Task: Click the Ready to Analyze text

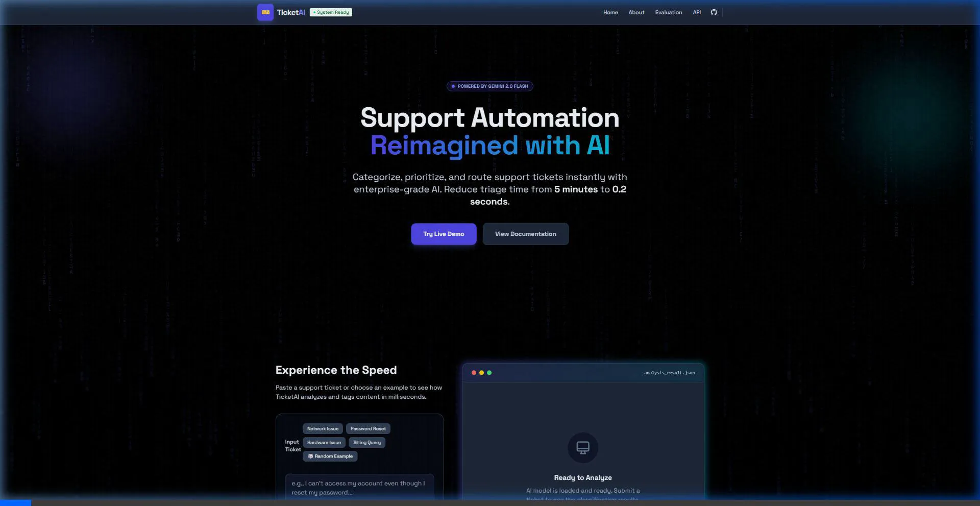Action: click(x=583, y=478)
